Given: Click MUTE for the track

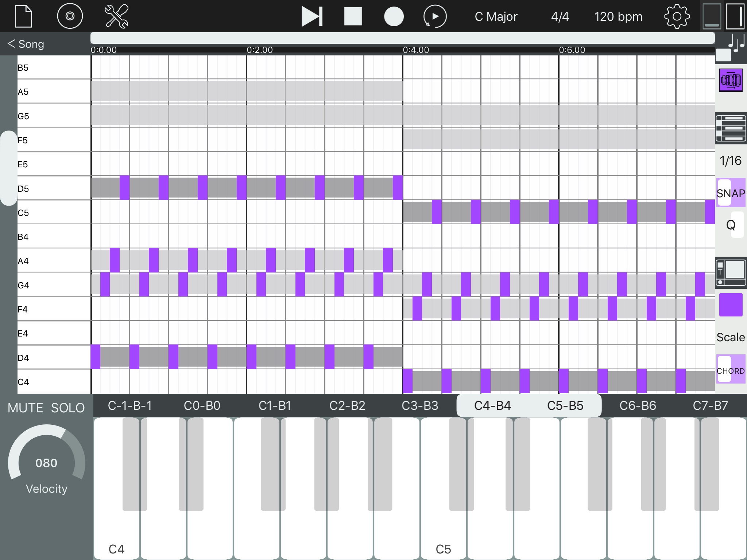Looking at the screenshot, I should [x=26, y=408].
